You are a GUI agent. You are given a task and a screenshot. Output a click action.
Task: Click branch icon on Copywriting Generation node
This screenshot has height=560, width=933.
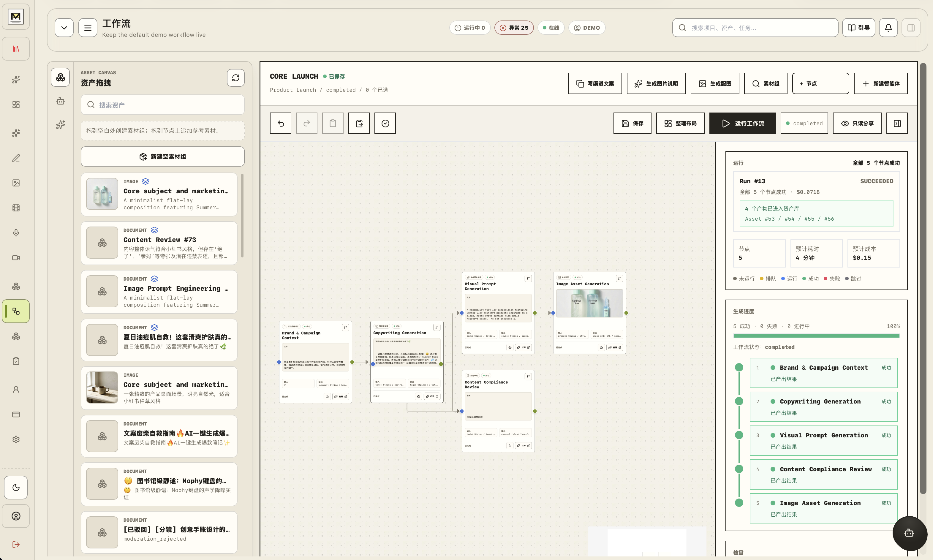437,327
